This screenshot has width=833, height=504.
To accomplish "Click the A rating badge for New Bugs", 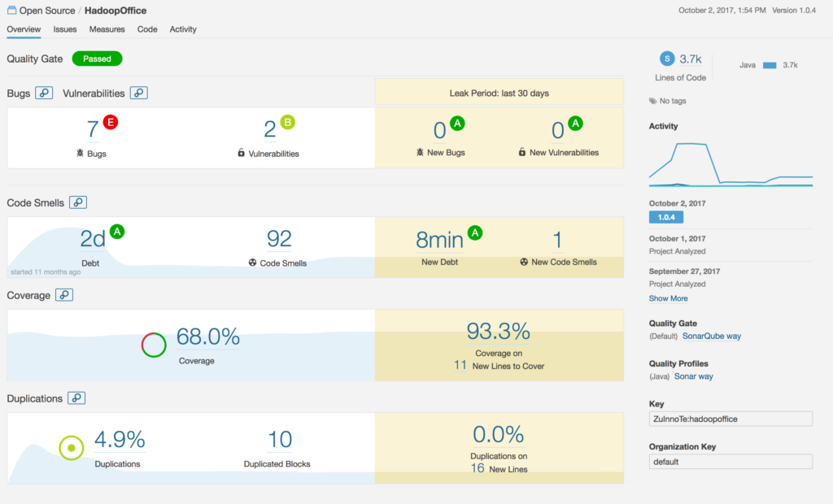I will tap(457, 124).
